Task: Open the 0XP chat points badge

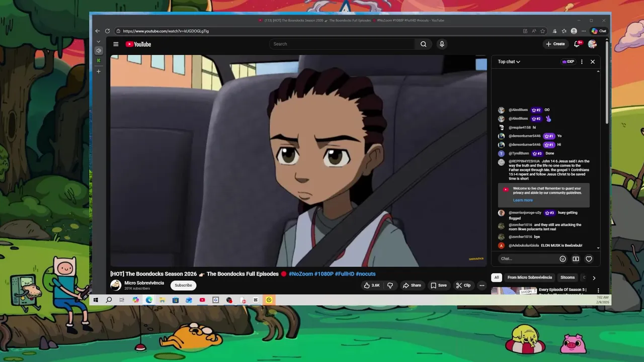Action: pyautogui.click(x=568, y=62)
